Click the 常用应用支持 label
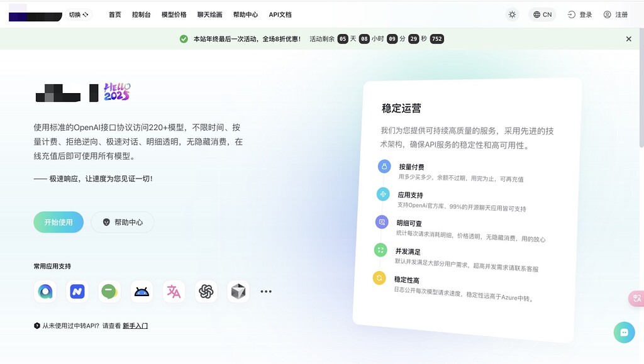Screen dimensions: 644x364 (x=52, y=267)
